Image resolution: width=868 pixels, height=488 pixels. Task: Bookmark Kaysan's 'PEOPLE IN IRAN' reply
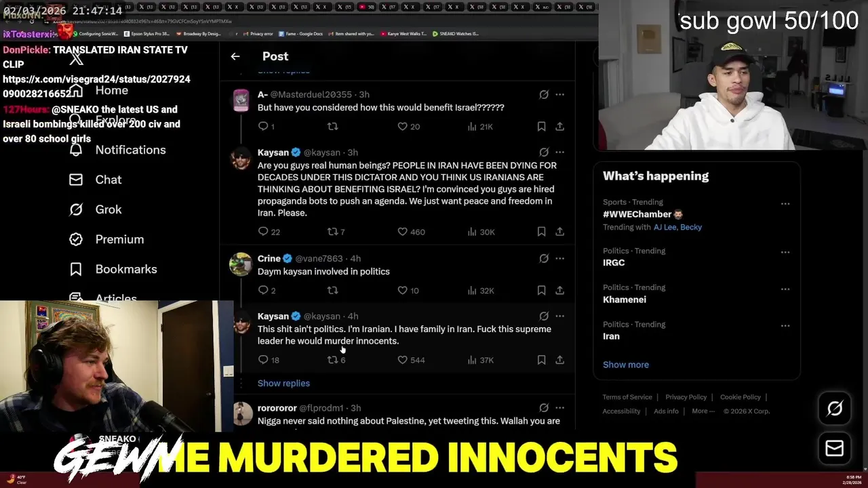[541, 232]
